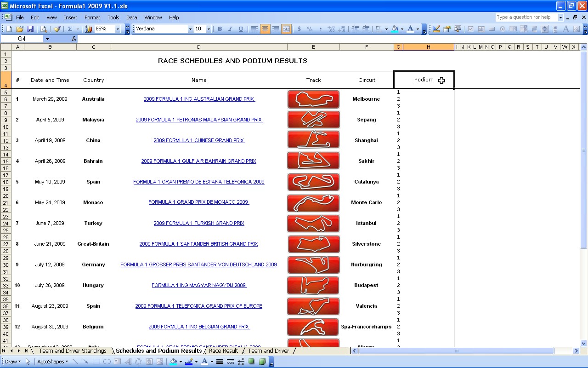Open 2009 Formula 1 Petronas Malaysian Grand Prix link
The image size is (588, 368).
(199, 120)
